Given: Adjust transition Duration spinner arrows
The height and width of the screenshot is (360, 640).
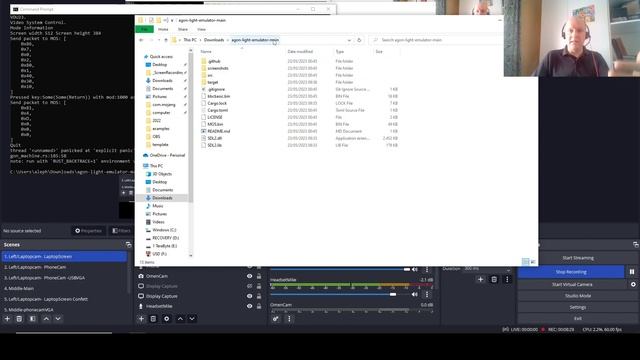Looking at the screenshot, I should coord(508,269).
